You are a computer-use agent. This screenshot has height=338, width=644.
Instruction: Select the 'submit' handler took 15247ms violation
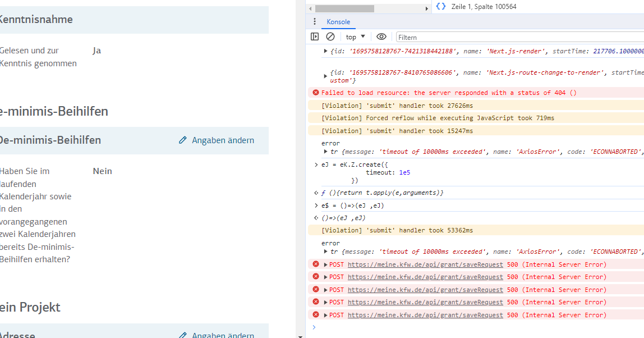tap(397, 131)
